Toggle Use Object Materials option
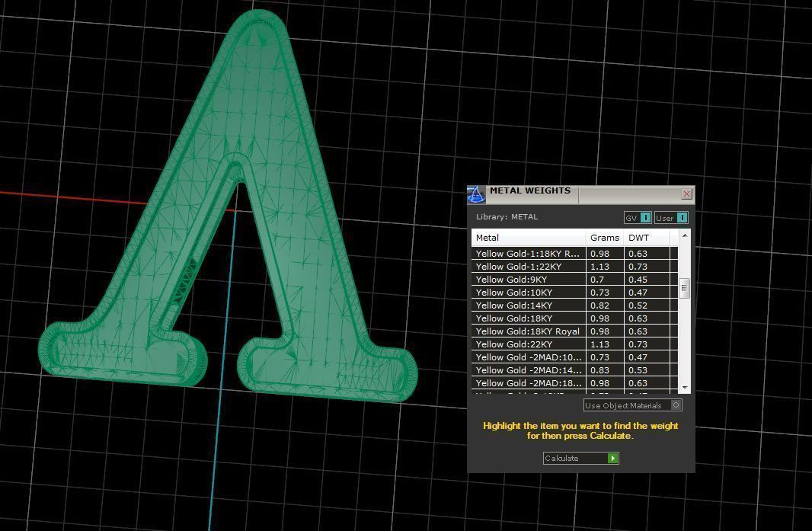 coord(632,405)
